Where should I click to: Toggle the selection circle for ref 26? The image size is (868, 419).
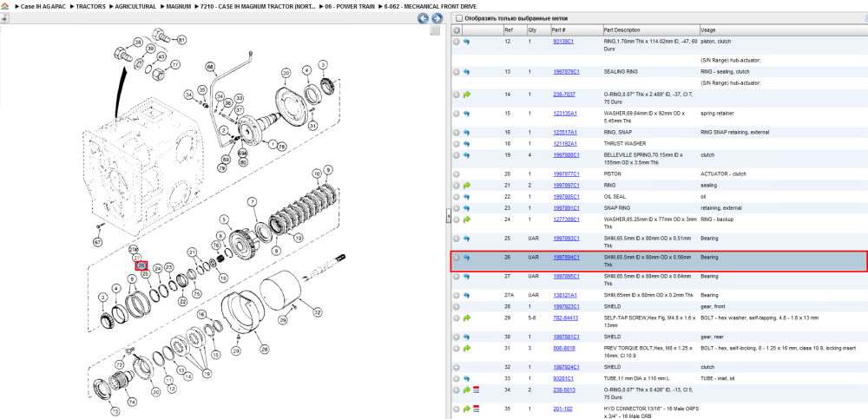pos(457,258)
